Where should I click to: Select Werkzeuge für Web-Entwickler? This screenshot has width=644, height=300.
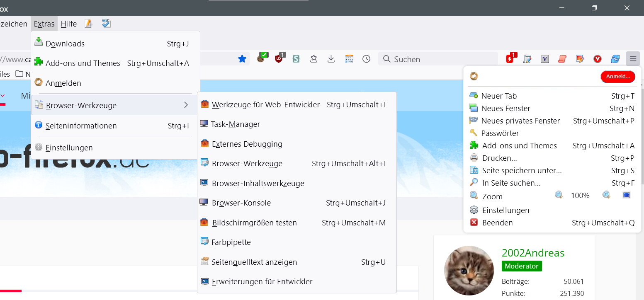coord(297,104)
